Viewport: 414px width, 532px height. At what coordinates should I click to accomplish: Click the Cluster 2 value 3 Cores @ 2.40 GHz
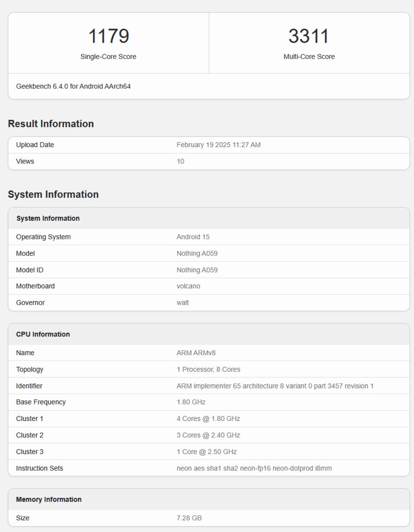(208, 435)
